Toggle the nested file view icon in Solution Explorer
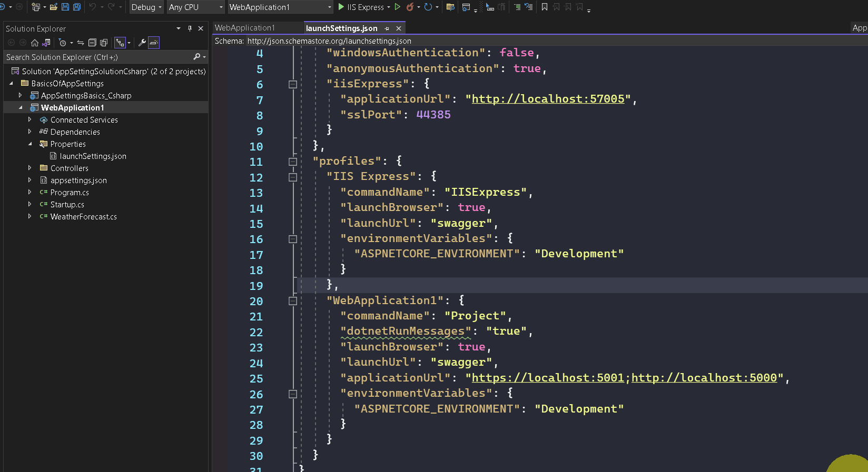This screenshot has height=472, width=868. (120, 43)
